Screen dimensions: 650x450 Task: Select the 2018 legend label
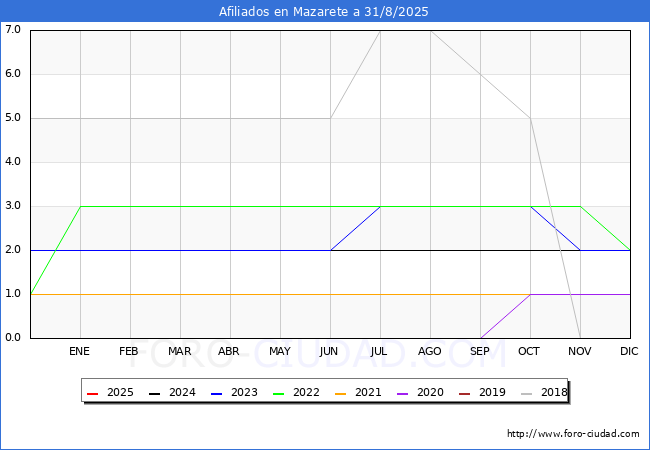click(x=554, y=392)
